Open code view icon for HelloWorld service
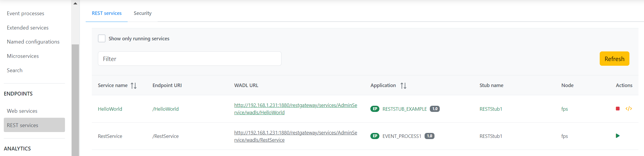 pyautogui.click(x=629, y=109)
